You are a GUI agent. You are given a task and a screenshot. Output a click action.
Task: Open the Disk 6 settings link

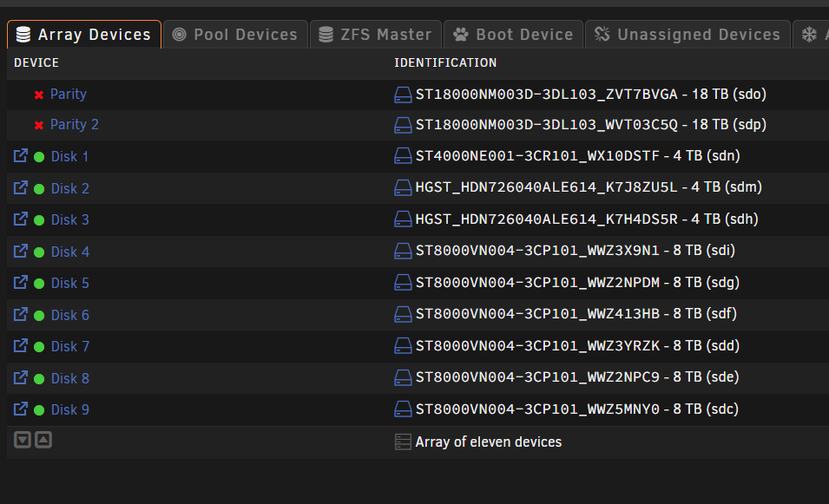pyautogui.click(x=69, y=316)
